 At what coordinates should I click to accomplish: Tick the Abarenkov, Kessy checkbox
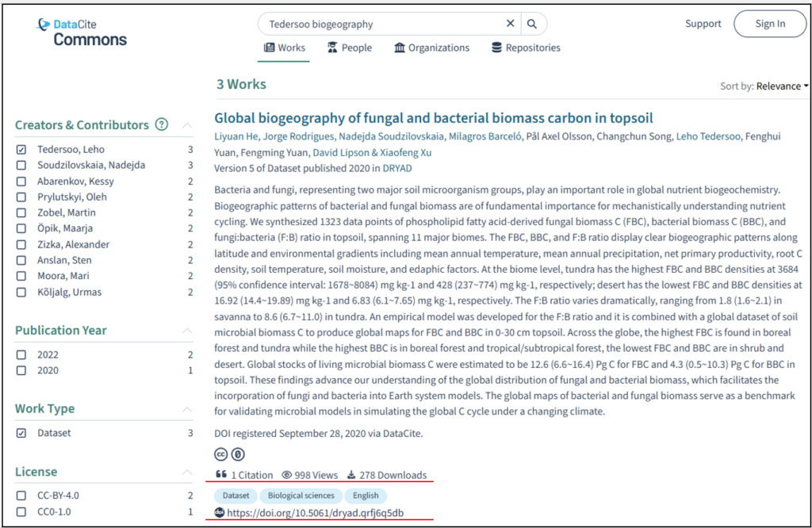pyautogui.click(x=21, y=182)
